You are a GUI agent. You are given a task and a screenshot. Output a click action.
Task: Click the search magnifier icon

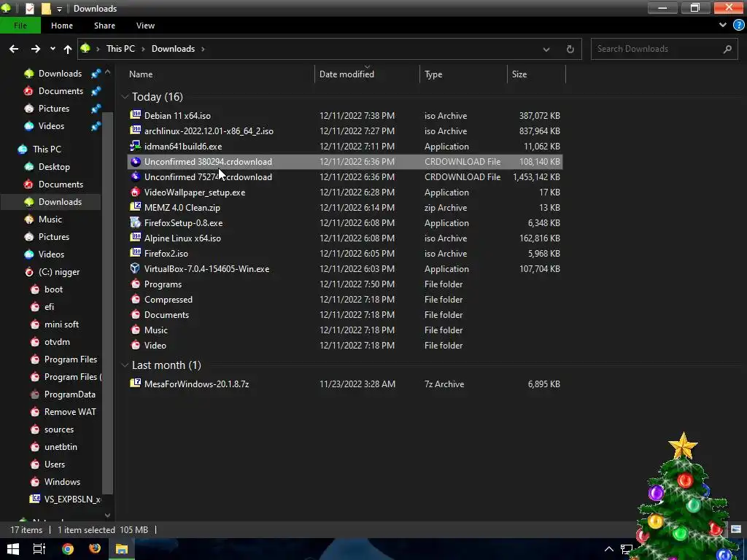click(727, 49)
